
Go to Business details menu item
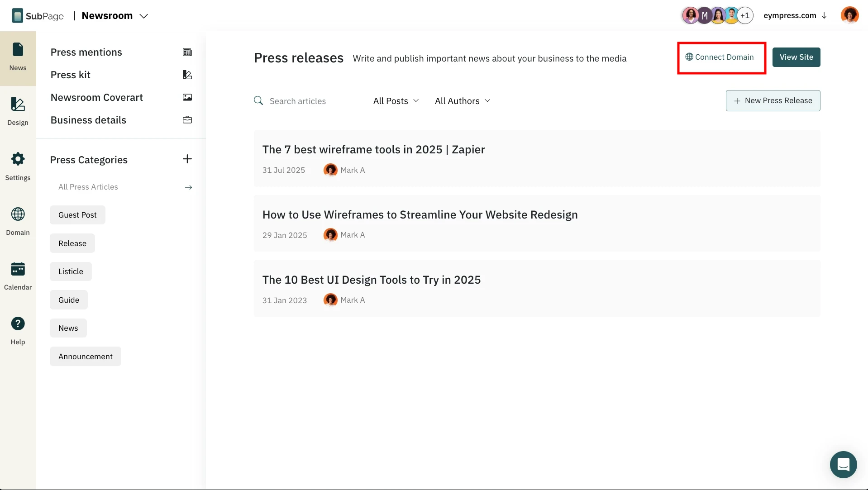[x=88, y=120]
